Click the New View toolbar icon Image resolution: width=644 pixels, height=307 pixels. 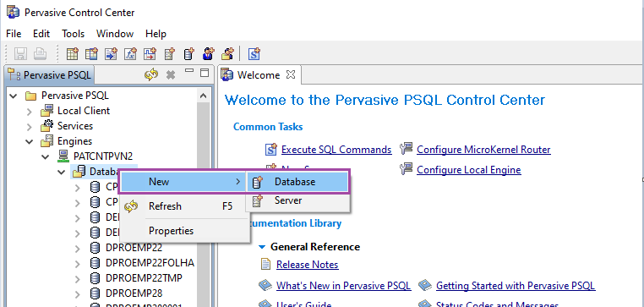tap(91, 53)
